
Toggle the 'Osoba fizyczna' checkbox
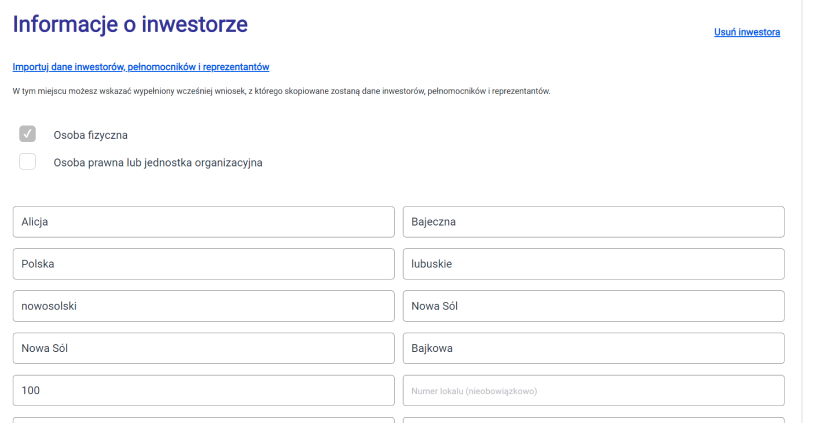28,134
